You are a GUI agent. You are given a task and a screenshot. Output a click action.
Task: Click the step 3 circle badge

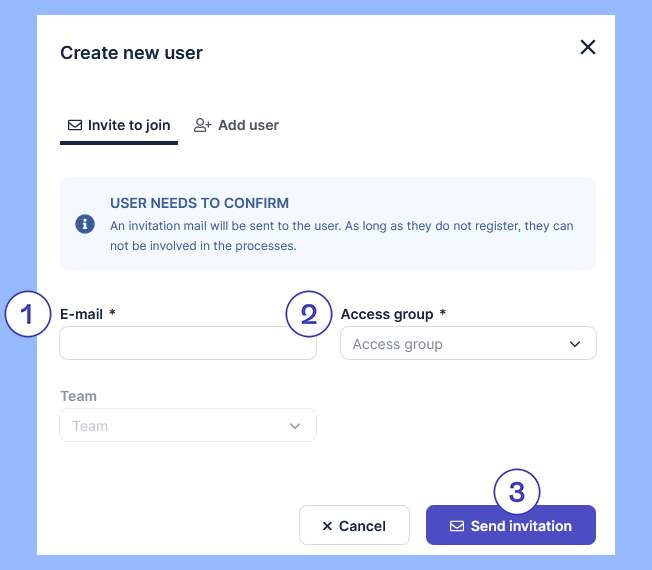pyautogui.click(x=517, y=491)
